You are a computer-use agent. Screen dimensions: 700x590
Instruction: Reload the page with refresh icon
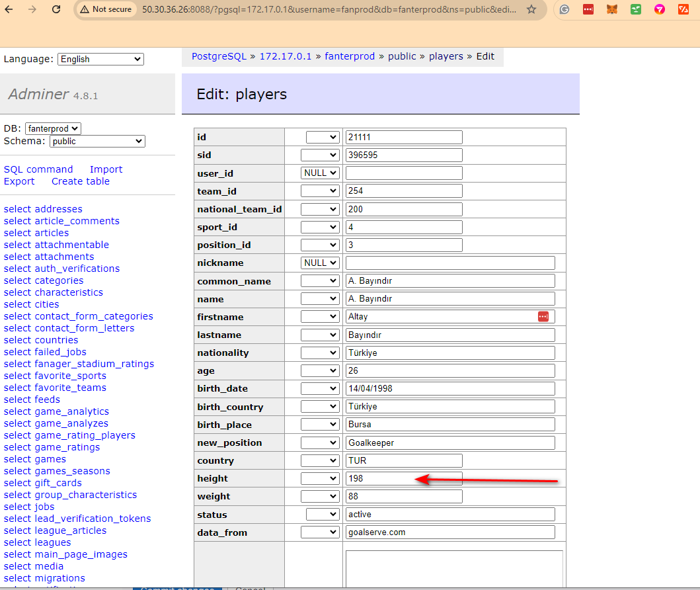point(56,9)
